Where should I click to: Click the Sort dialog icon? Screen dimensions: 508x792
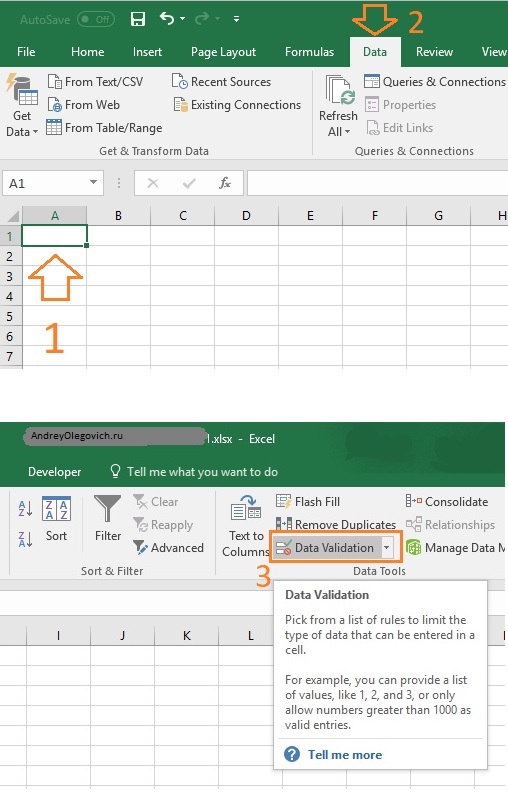click(57, 508)
